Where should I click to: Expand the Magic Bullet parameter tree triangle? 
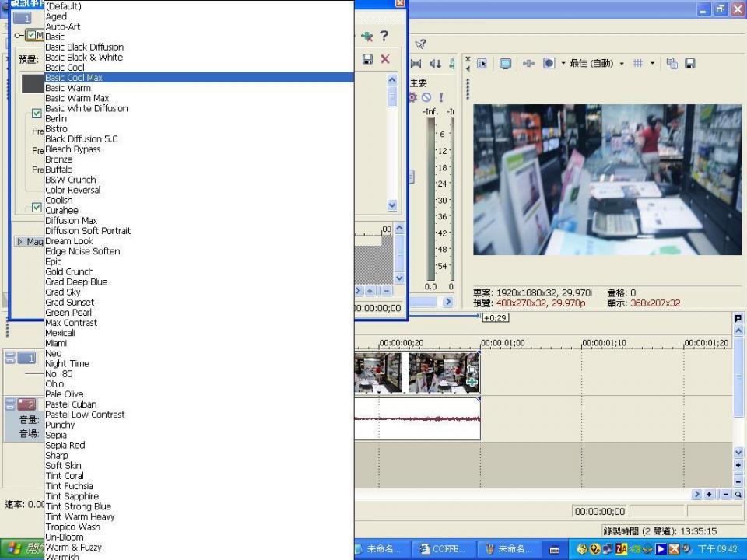pyautogui.click(x=21, y=242)
